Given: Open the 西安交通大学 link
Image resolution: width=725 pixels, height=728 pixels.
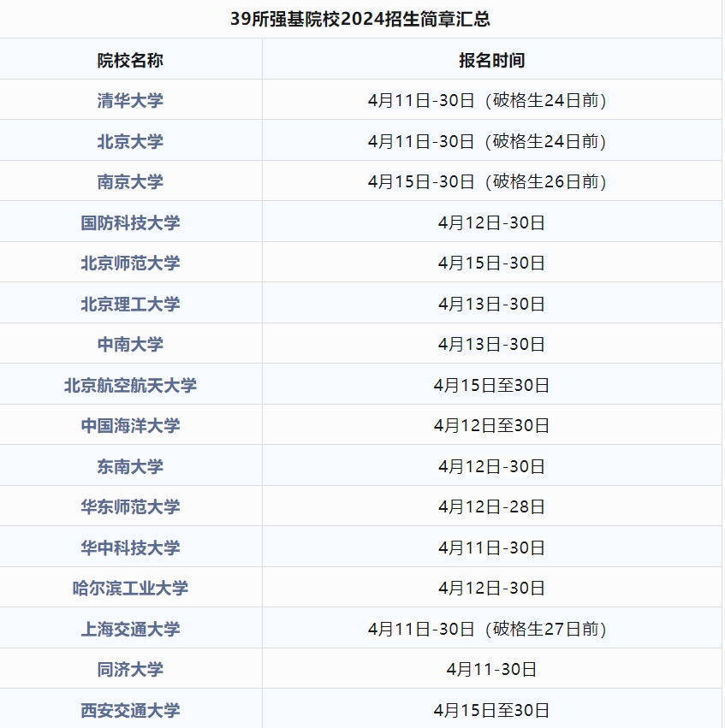Looking at the screenshot, I should [130, 710].
